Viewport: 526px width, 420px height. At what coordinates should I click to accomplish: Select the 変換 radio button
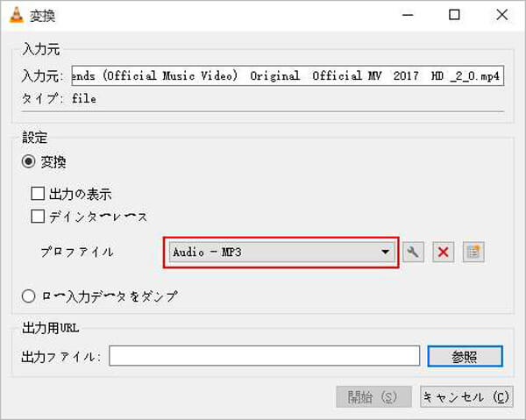29,161
